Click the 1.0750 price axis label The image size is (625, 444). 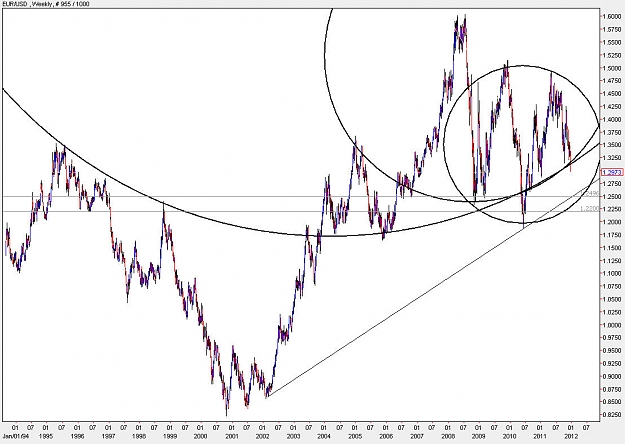(x=612, y=287)
